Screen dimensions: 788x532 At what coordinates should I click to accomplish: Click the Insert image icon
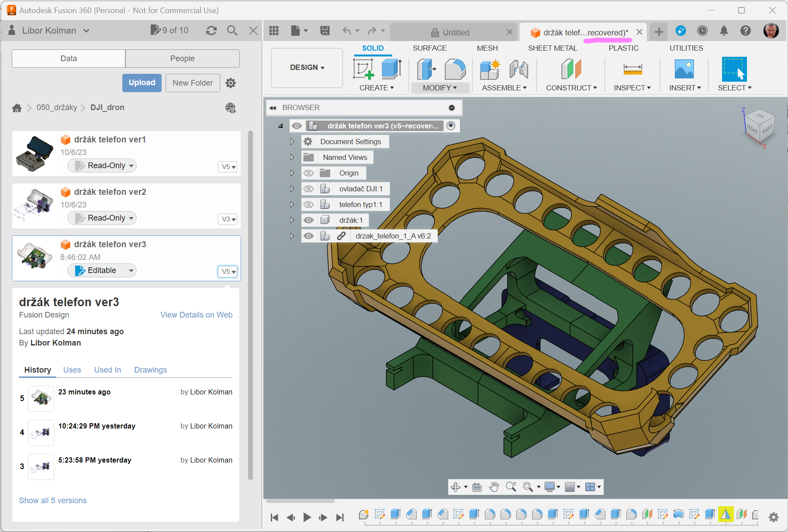click(684, 69)
